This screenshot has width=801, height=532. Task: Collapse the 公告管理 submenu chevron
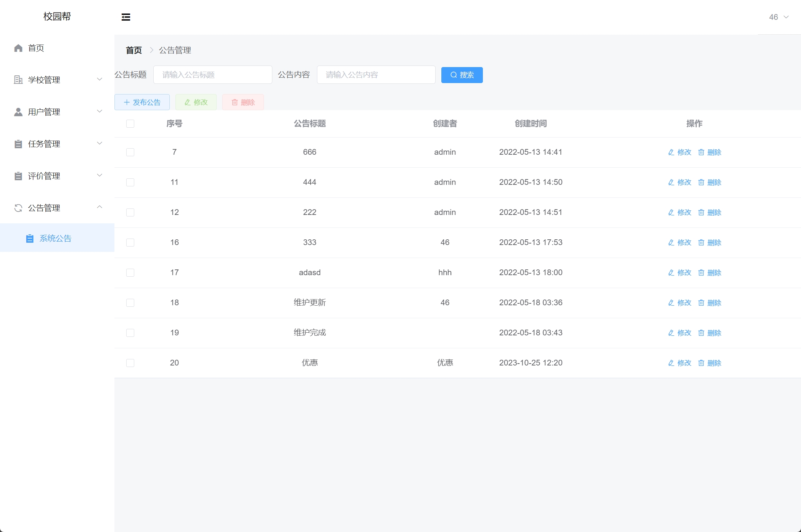point(100,207)
